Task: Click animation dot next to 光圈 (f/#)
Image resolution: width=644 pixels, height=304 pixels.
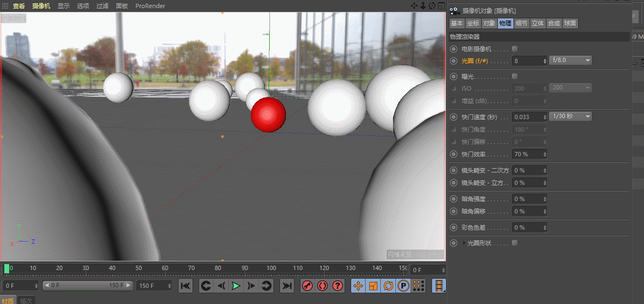Action: coord(454,61)
